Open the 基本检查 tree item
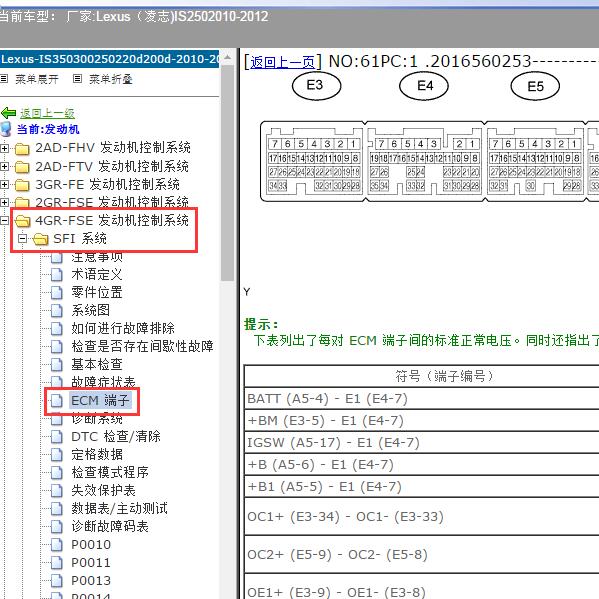Image resolution: width=599 pixels, height=599 pixels. [x=97, y=364]
